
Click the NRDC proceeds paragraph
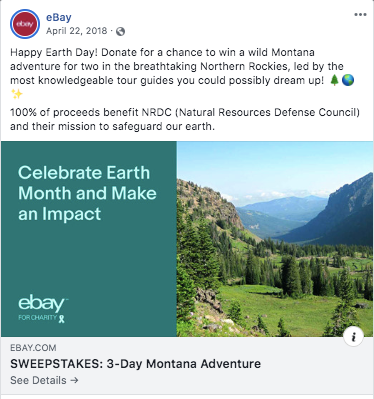point(185,119)
